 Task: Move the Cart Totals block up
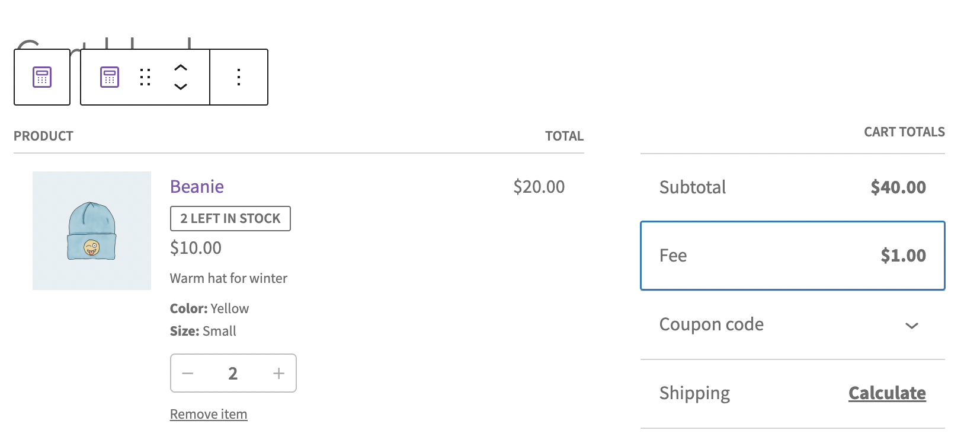[181, 68]
